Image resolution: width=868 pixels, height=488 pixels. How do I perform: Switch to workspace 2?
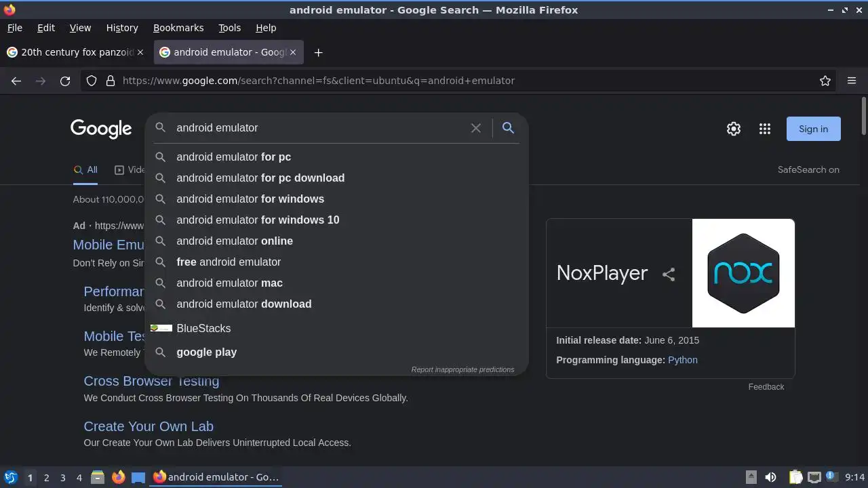click(x=46, y=477)
